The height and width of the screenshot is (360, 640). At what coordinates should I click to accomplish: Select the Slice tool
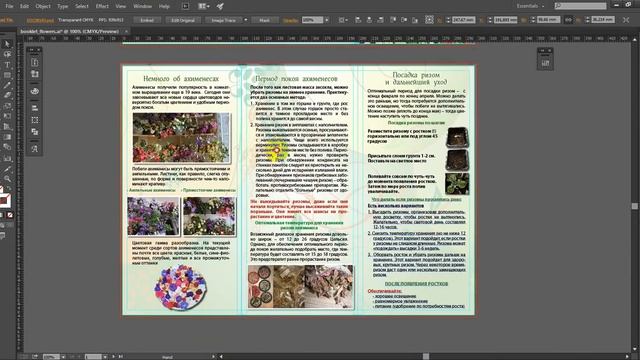point(7,168)
